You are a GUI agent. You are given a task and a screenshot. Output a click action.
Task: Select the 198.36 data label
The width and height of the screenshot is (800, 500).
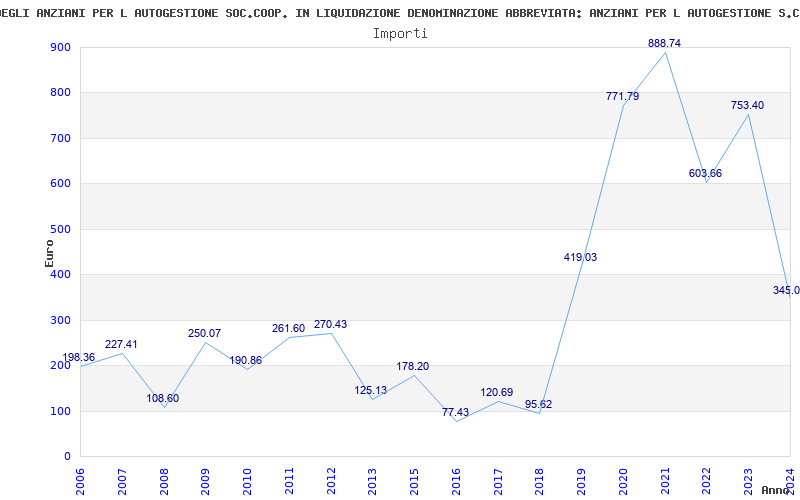point(79,358)
